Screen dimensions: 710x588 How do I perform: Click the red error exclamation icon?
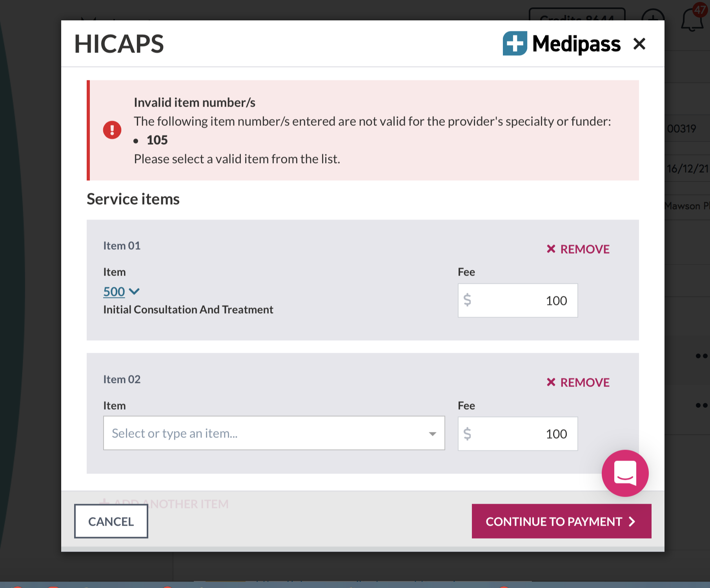tap(112, 130)
